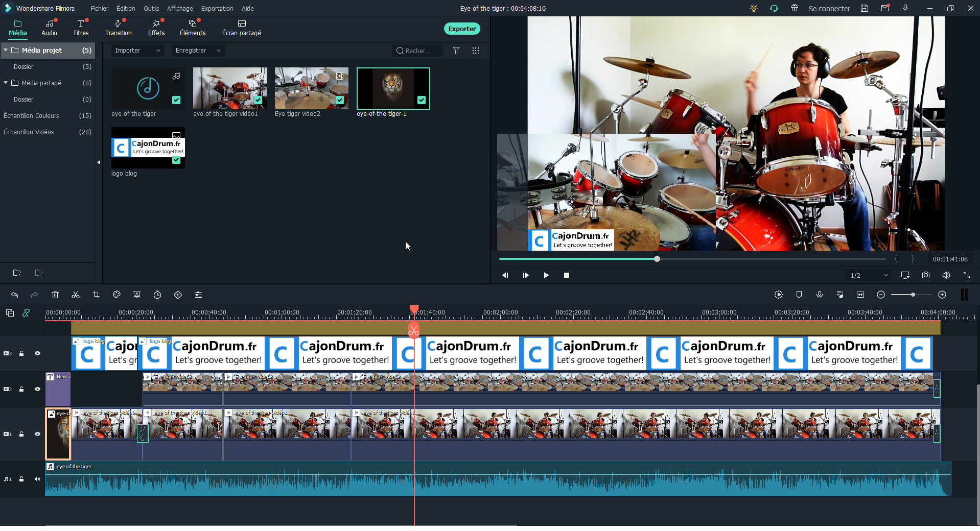This screenshot has height=531, width=980.
Task: Click the display monitor preview icon
Action: [905, 275]
